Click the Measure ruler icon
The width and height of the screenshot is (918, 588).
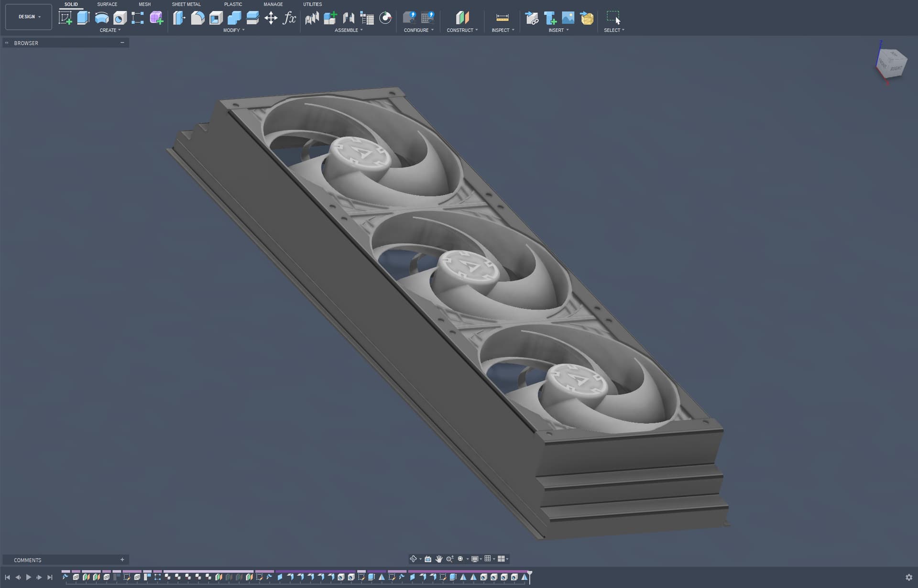(x=502, y=18)
